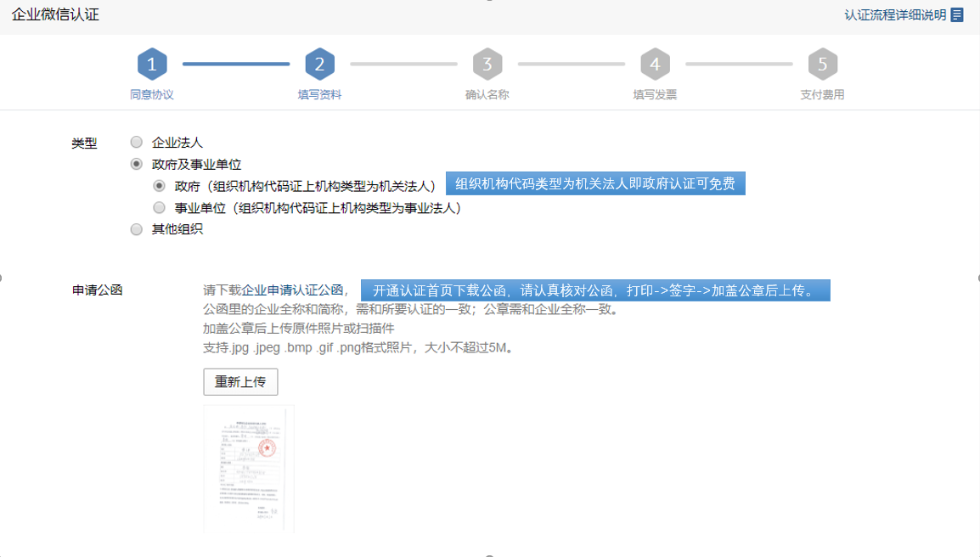This screenshot has height=557, width=980.
Task: Download via the 企业申请认证公函 link
Action: coord(292,290)
